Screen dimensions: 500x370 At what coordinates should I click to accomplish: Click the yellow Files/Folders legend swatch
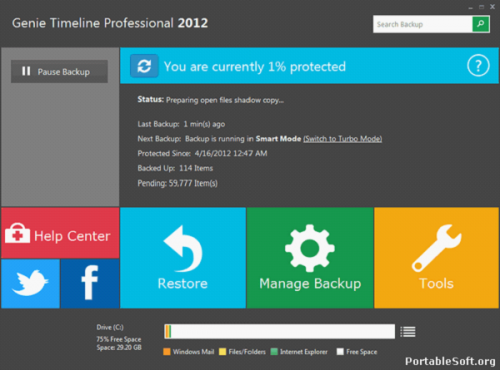222,352
